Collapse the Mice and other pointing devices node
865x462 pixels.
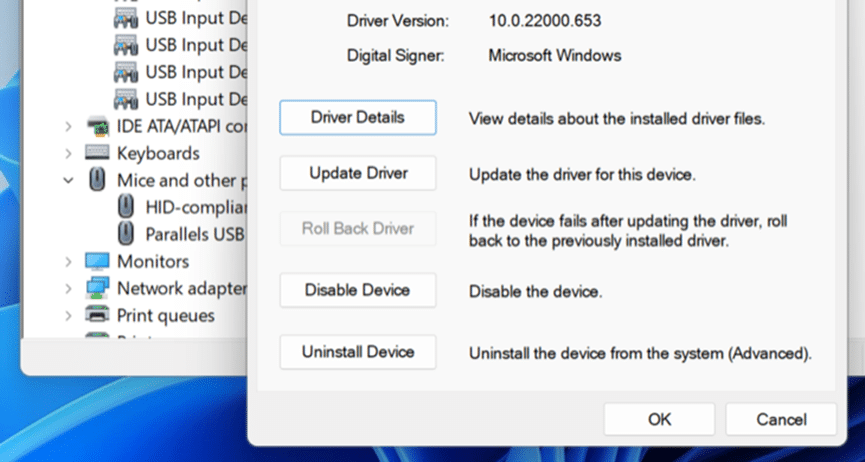coord(68,181)
